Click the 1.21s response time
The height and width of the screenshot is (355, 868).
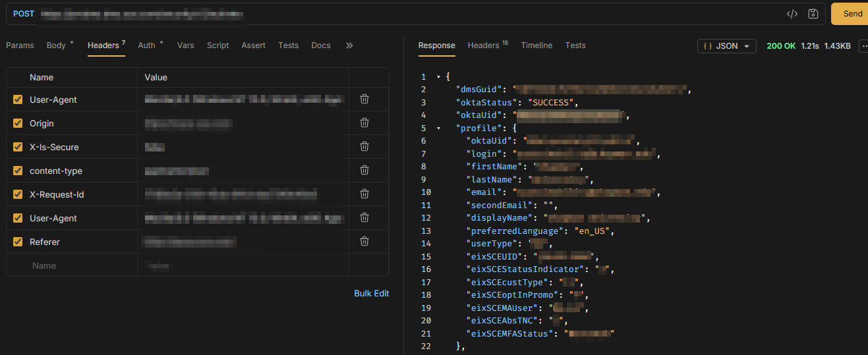point(810,46)
